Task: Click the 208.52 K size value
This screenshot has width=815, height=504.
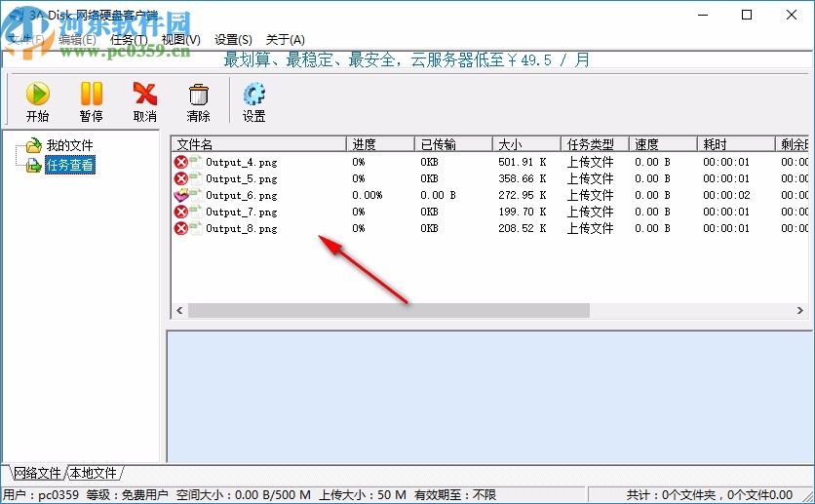Action: click(522, 229)
